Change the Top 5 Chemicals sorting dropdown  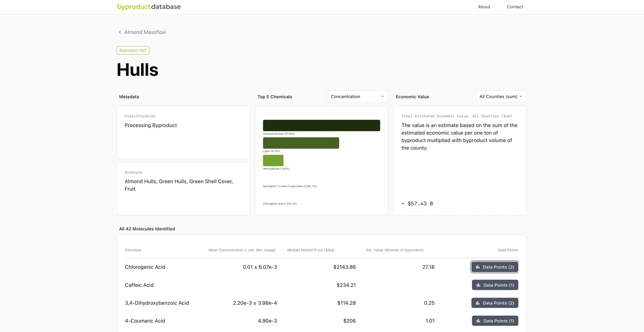point(357,96)
